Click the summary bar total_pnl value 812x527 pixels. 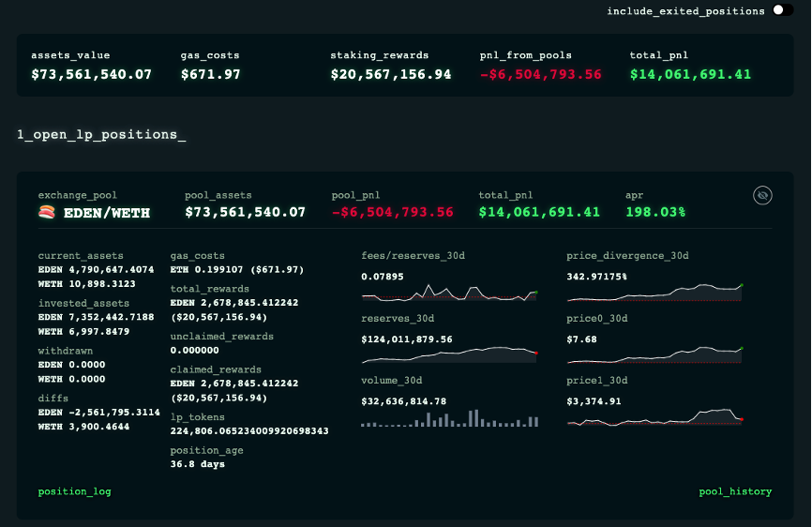(690, 74)
